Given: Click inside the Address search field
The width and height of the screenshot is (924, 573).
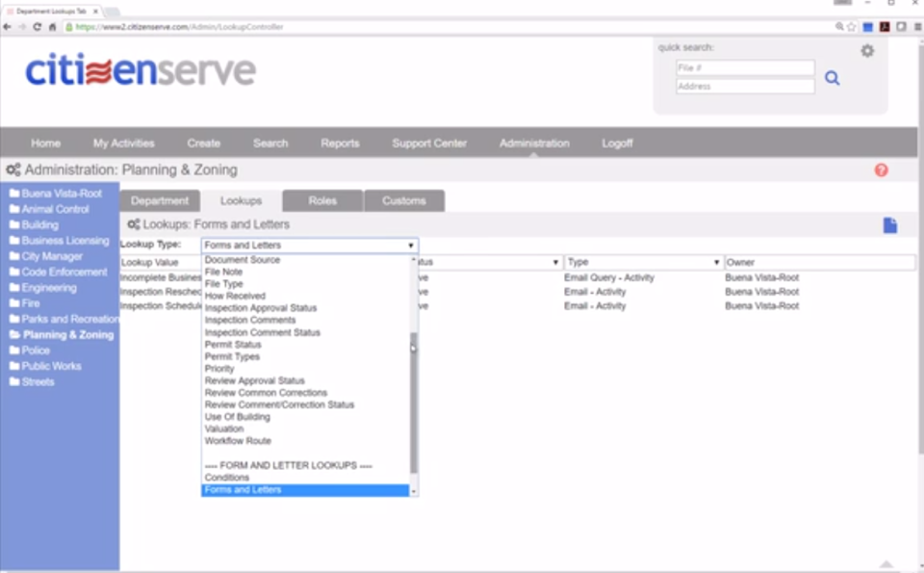Looking at the screenshot, I should pyautogui.click(x=746, y=89).
